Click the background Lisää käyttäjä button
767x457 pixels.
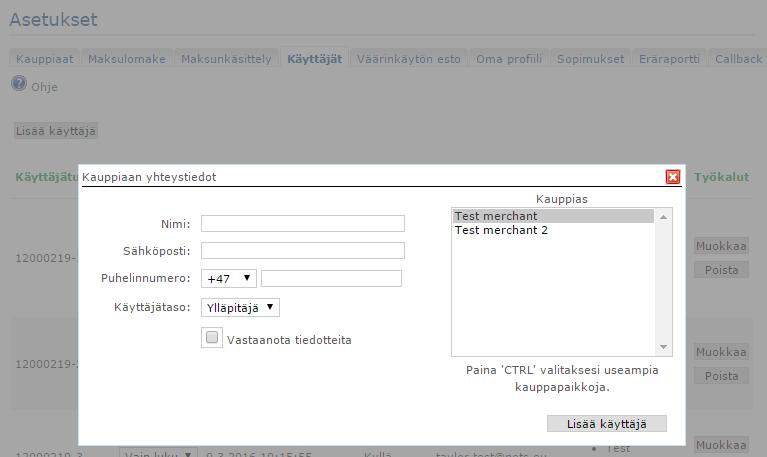click(x=56, y=131)
